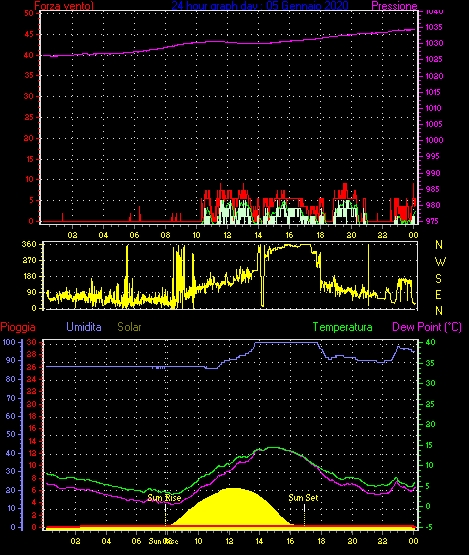
Task: Click the 'Sun Set' marker label
Action: pyautogui.click(x=303, y=498)
